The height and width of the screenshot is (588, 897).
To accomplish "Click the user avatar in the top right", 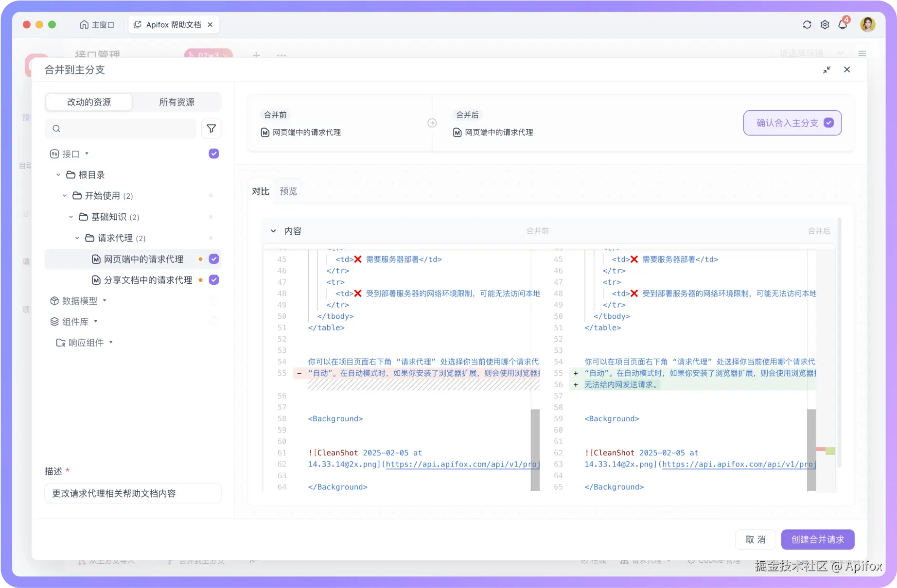I will point(868,24).
